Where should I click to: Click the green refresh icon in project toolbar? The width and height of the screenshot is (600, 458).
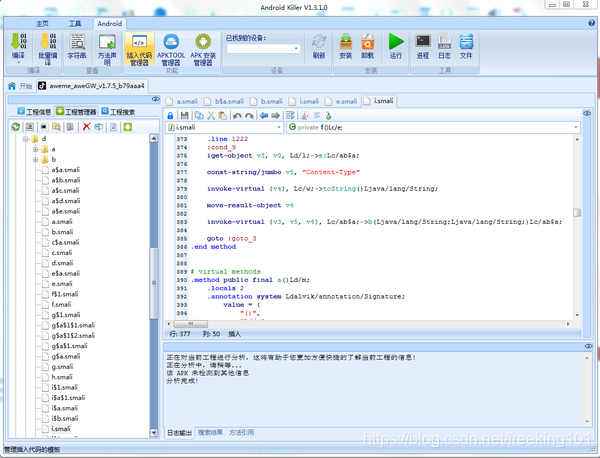click(x=16, y=127)
